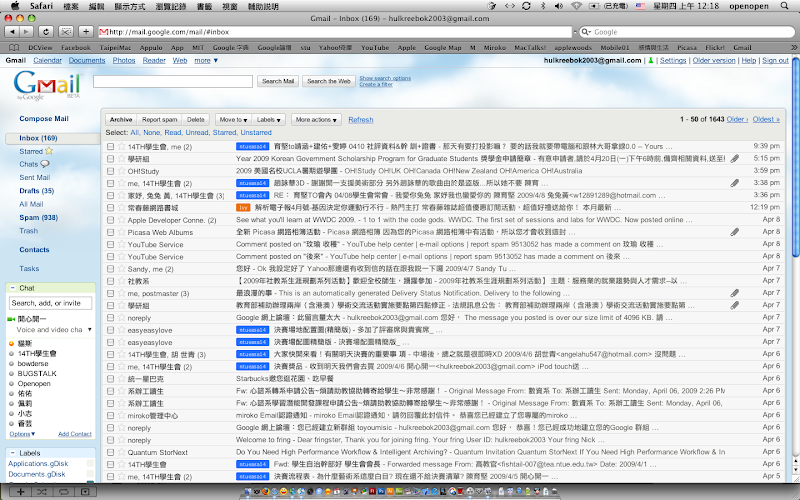This screenshot has width=800, height=500.
Task: Check the Picasa Web Albums row checkbox
Action: pyautogui.click(x=110, y=232)
